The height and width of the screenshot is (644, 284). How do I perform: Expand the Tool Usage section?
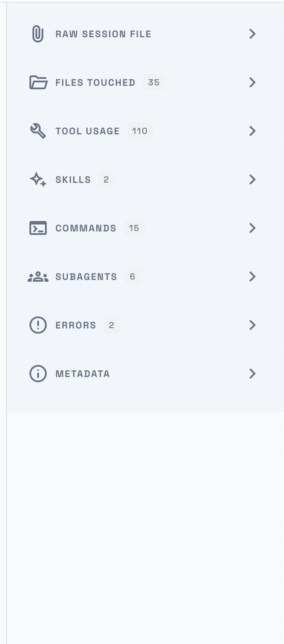tap(252, 131)
